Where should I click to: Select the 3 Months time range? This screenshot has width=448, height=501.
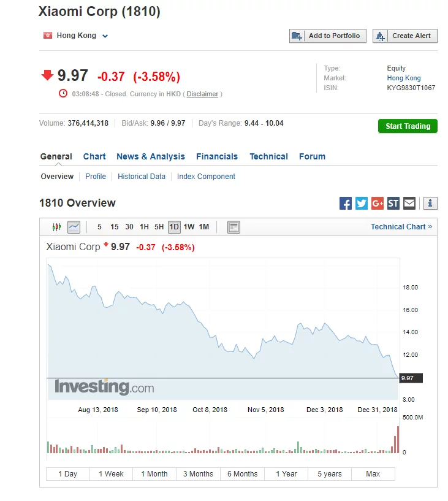(x=198, y=474)
